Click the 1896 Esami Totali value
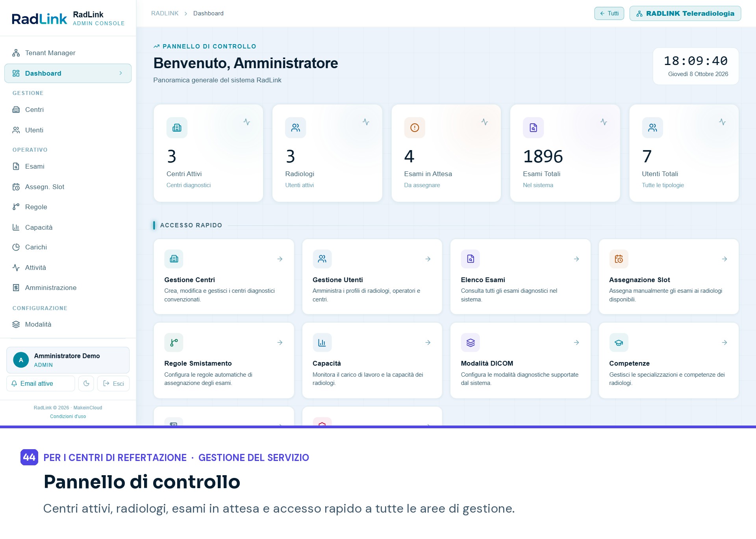This screenshot has height=539, width=756. coord(543,156)
